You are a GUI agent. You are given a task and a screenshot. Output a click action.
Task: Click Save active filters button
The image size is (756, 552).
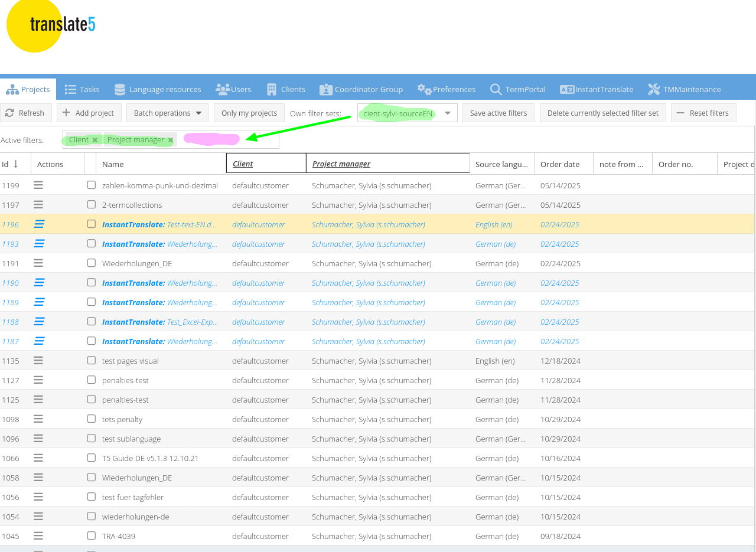[x=498, y=113]
